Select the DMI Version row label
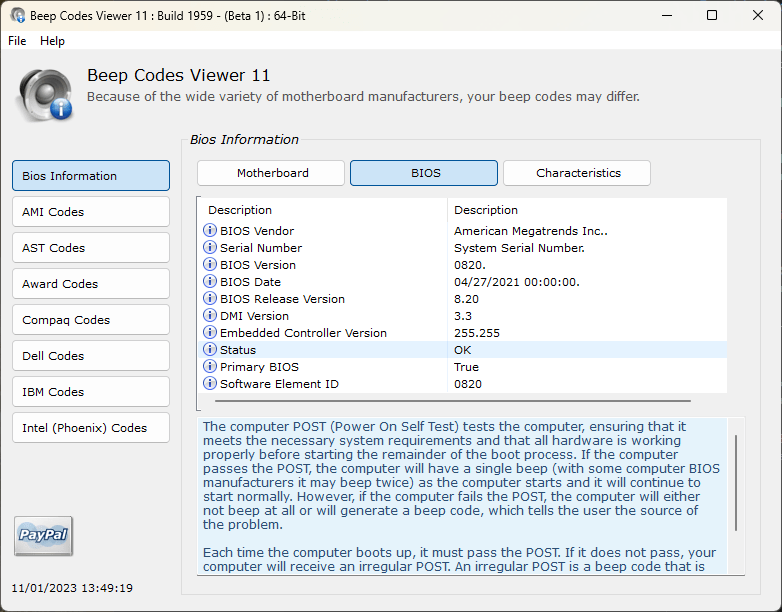The image size is (782, 612). (x=254, y=316)
